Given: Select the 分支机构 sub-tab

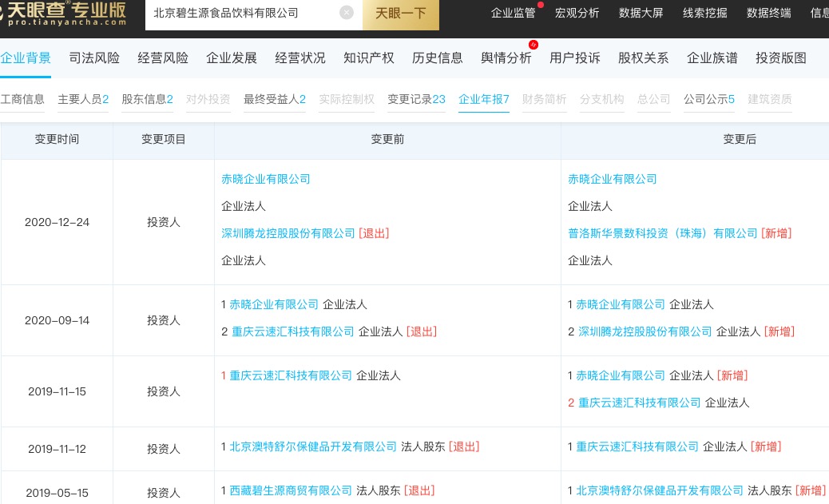Looking at the screenshot, I should (601, 99).
